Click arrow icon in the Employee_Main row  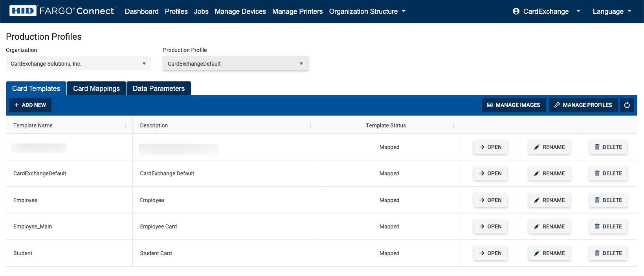click(482, 226)
